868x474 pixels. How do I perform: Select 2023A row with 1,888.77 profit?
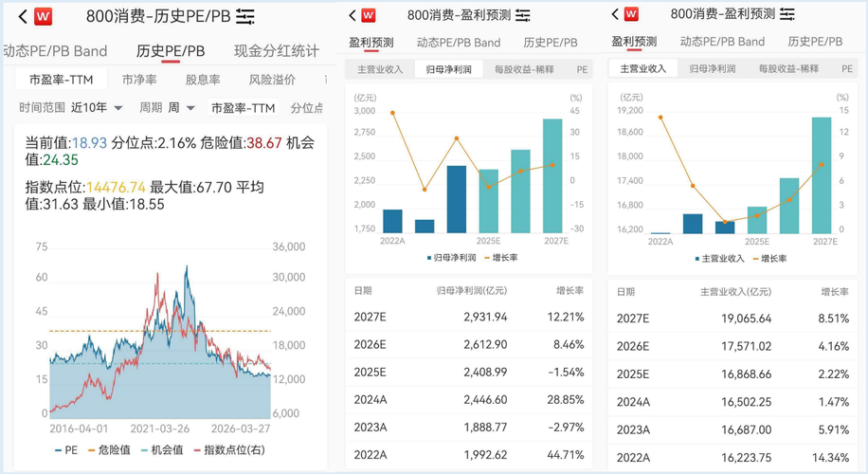(469, 428)
